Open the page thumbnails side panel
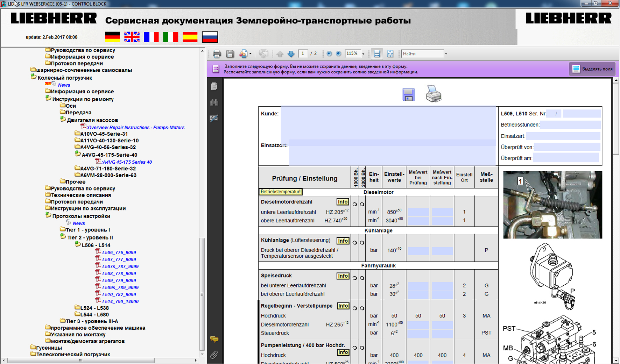Image resolution: width=620 pixels, height=364 pixels. (214, 86)
